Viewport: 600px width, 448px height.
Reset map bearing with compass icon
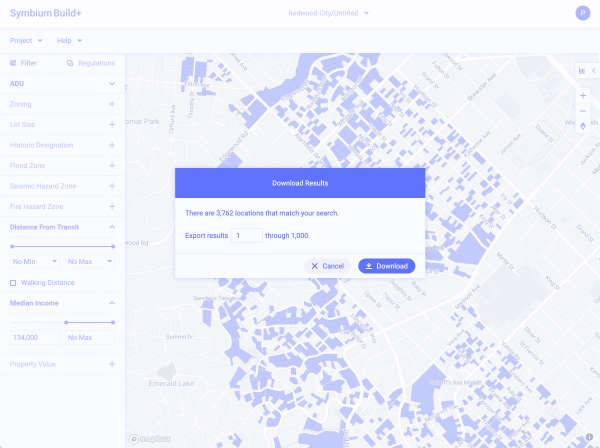583,126
